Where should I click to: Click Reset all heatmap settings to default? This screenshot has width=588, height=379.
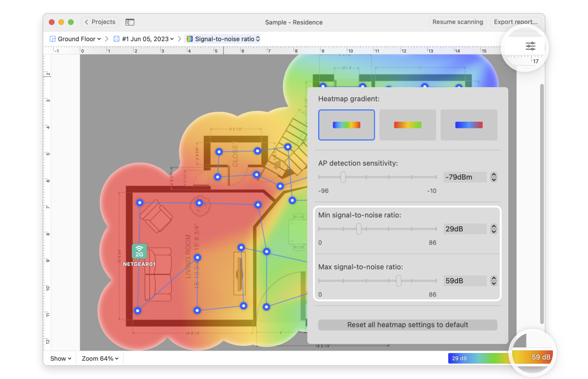pos(408,325)
